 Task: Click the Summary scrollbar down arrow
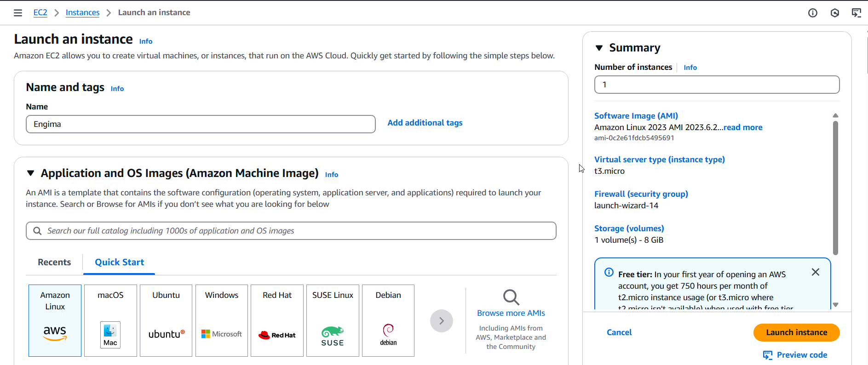[x=835, y=305]
